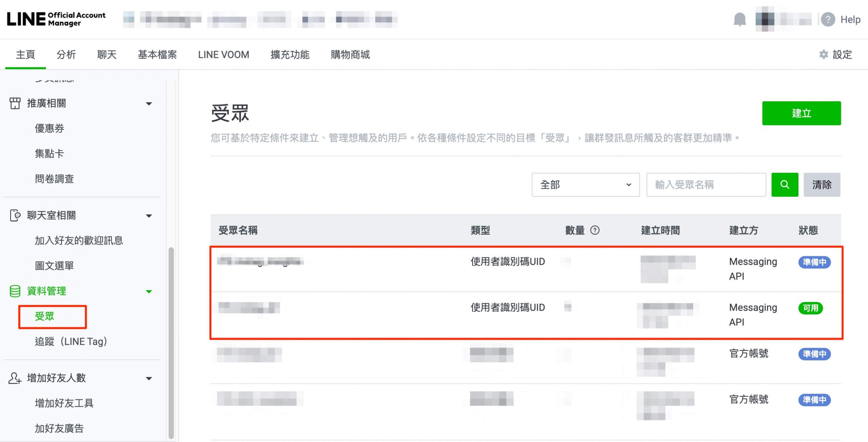Click the 狀態 column header
Viewport: 868px width, 442px height.
point(808,230)
